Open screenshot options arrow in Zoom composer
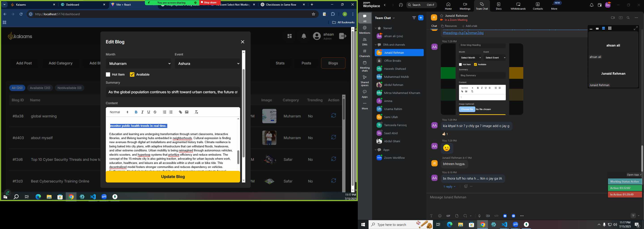The image size is (644, 229). coord(471,216)
